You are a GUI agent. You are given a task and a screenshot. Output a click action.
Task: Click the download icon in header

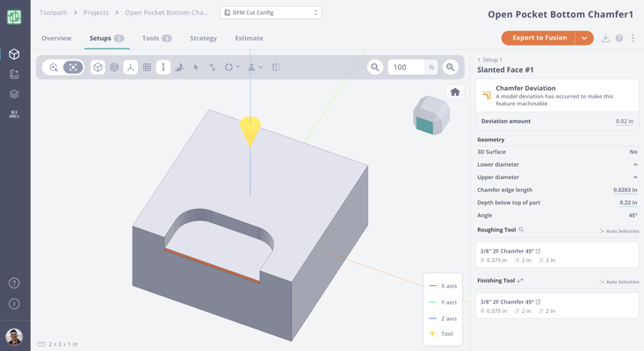tap(605, 39)
